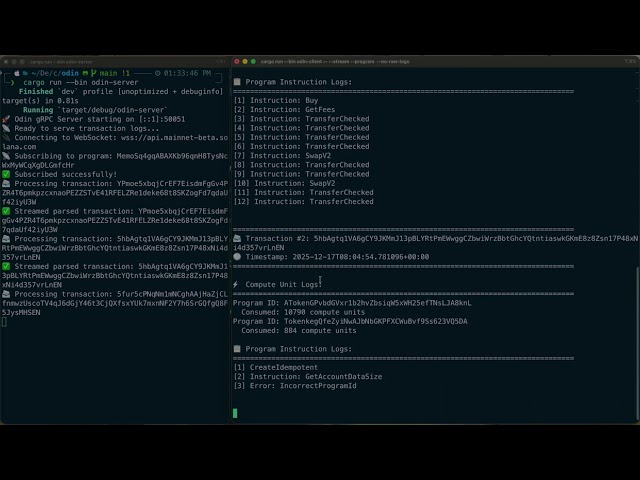Click green check beside Streamed parsed transaction: YPmoe5xbqj
Image resolution: width=640 pixels, height=480 pixels.
tap(6, 211)
